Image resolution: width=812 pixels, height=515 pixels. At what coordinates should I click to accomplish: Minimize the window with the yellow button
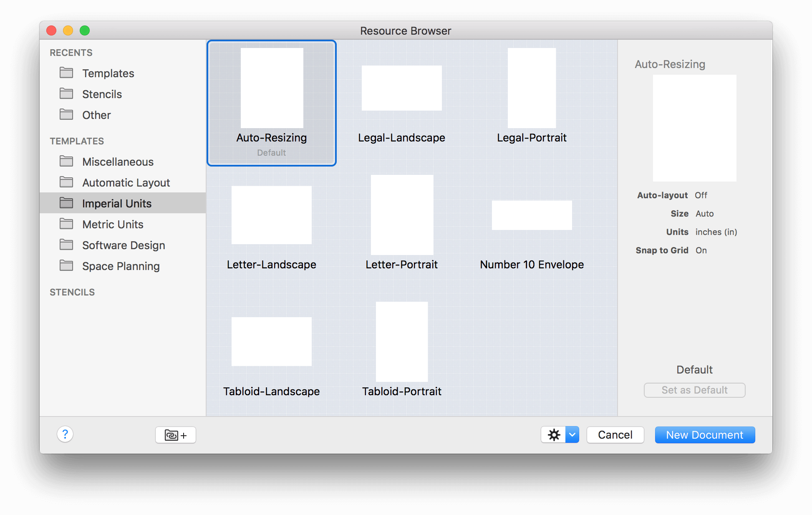pyautogui.click(x=68, y=30)
